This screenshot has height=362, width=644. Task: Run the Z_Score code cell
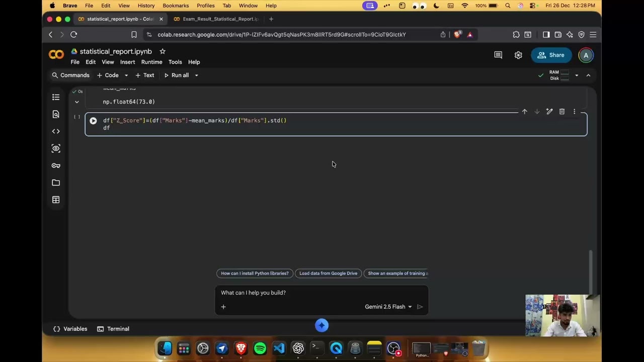point(93,121)
